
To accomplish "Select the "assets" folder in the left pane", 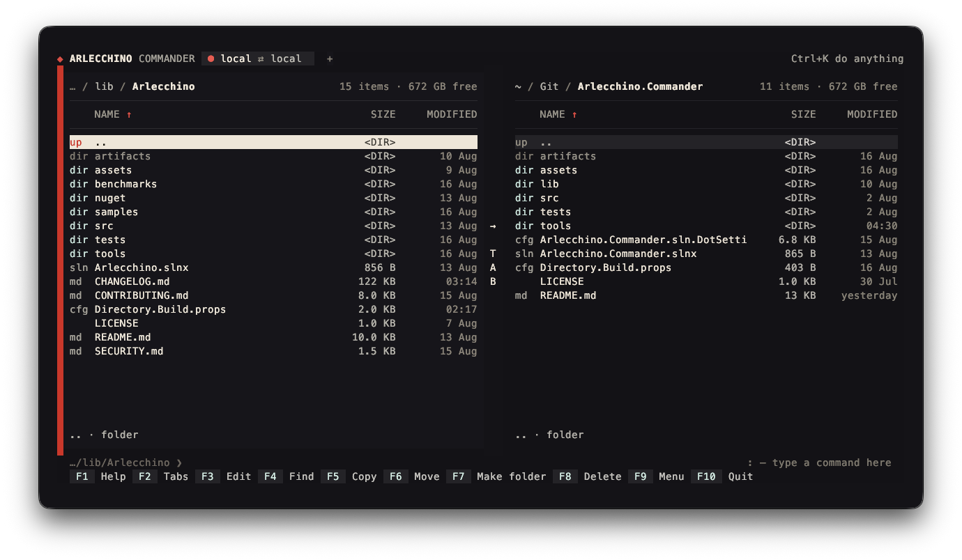I will [x=273, y=170].
